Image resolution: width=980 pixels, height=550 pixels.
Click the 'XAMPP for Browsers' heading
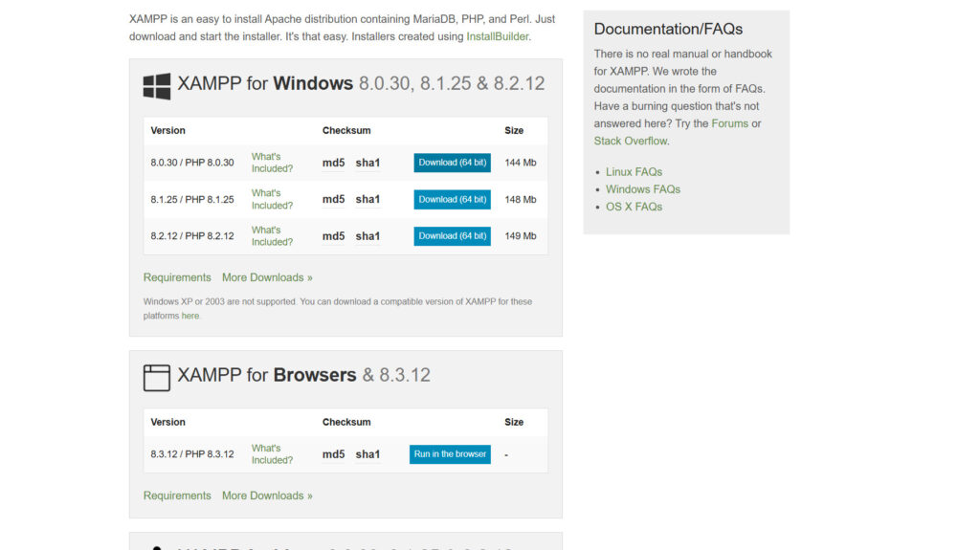pyautogui.click(x=303, y=375)
